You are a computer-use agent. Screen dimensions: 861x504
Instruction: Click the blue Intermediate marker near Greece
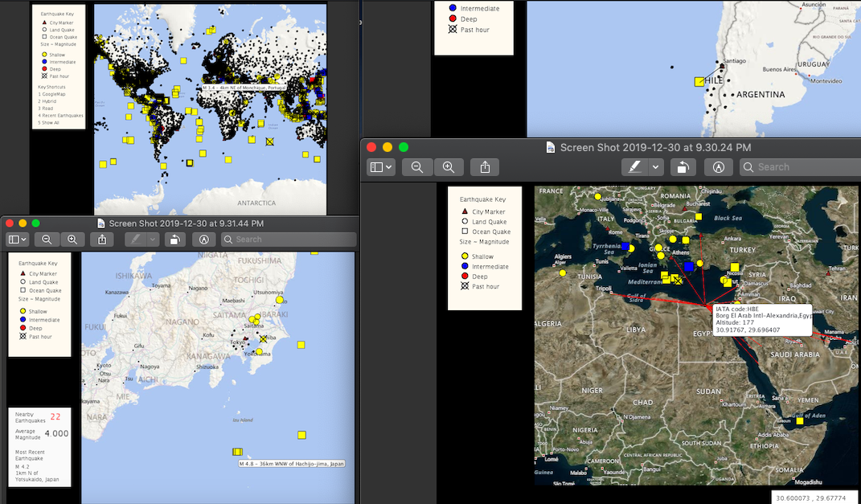click(688, 266)
